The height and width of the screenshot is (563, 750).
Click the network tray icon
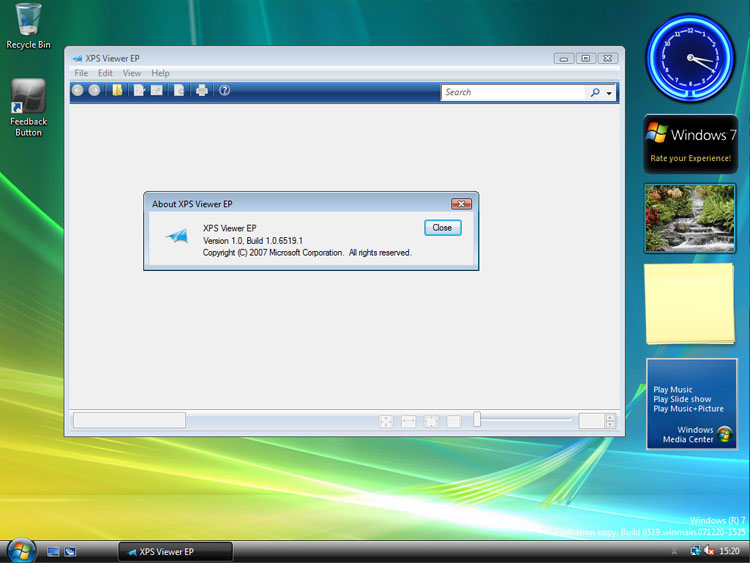[695, 551]
